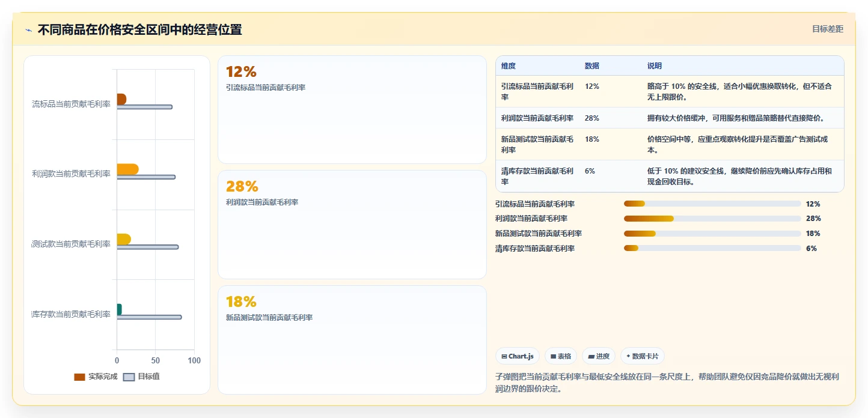
Task: Click description starting with 低于 10% 的建议安全线
Action: pos(739,176)
